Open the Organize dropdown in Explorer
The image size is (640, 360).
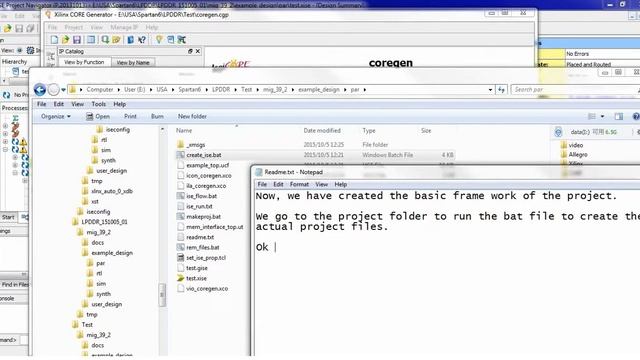coord(56,116)
